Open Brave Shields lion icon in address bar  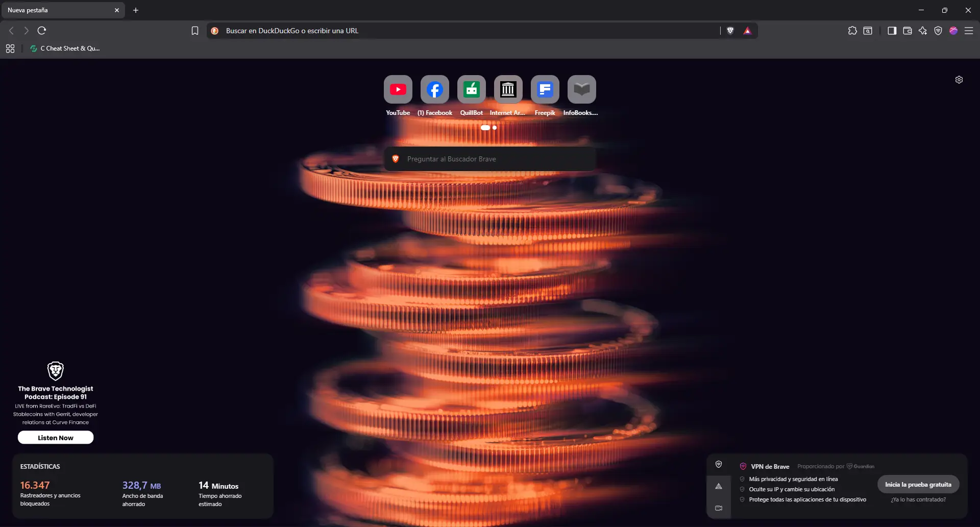[730, 31]
